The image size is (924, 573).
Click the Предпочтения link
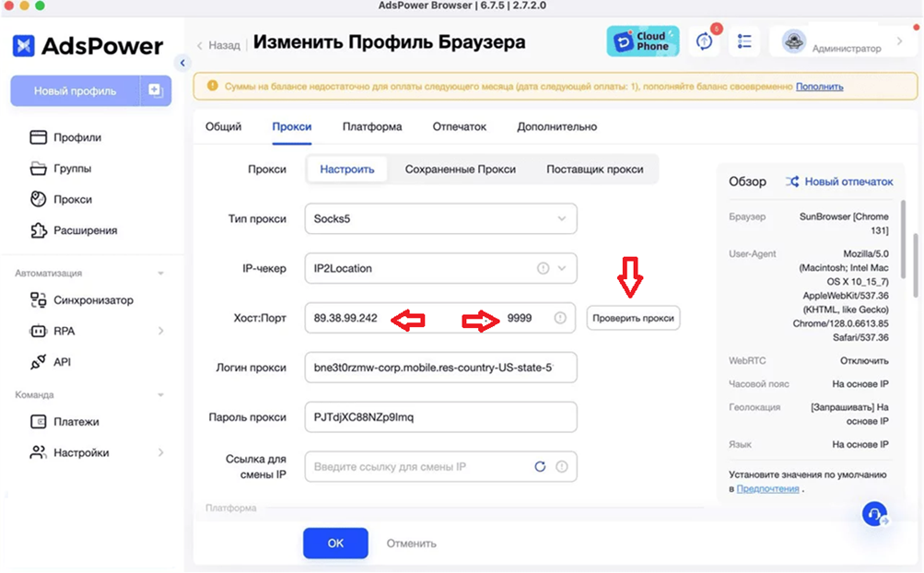pos(767,488)
